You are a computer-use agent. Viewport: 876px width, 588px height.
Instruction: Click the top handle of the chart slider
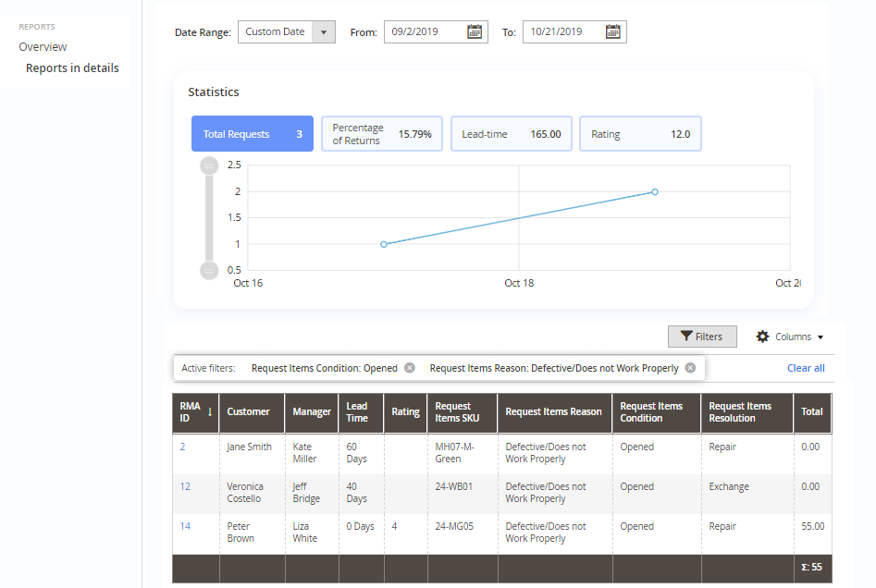pos(209,165)
